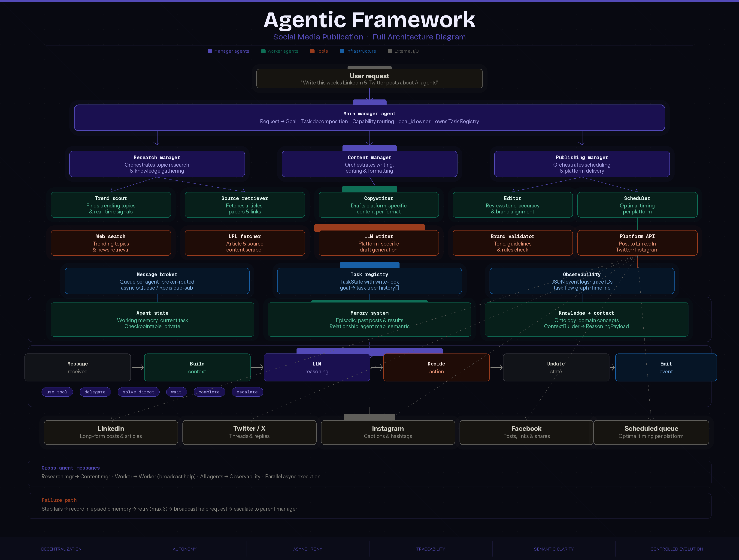Image resolution: width=739 pixels, height=560 pixels.
Task: Click the Knowledge + context card
Action: 587,319
